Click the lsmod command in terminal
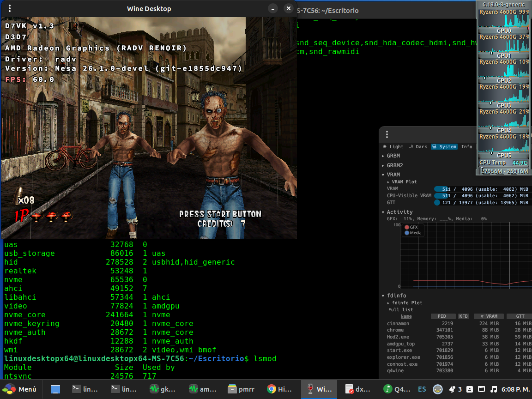Screen dimensions: 532x399 (x=265, y=359)
